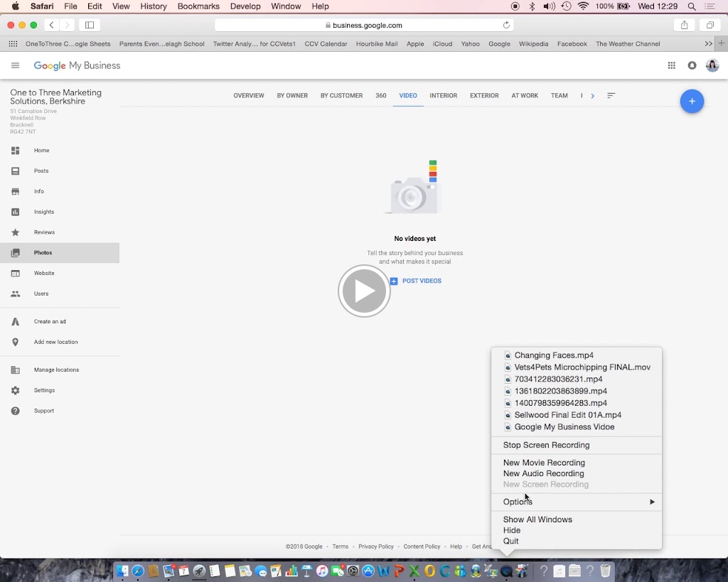Reload the page with the refresh icon
The height and width of the screenshot is (582, 728).
[x=506, y=25]
